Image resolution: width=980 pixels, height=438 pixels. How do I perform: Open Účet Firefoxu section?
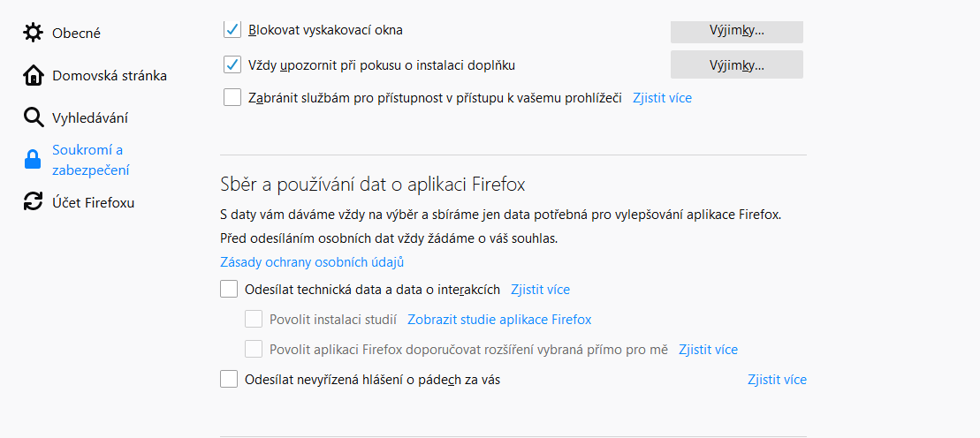93,202
